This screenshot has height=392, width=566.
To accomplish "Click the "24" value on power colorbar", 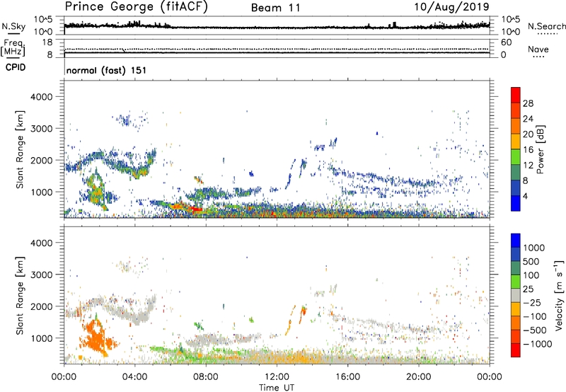I will (528, 119).
